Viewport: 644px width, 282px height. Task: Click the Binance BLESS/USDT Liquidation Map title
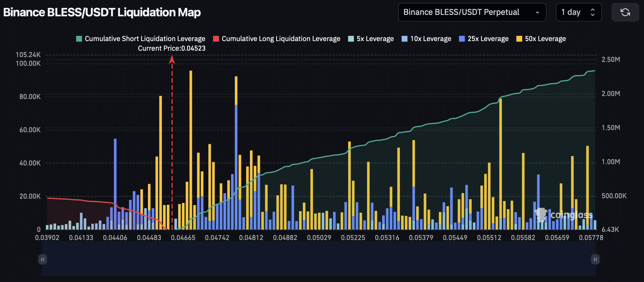tap(101, 12)
